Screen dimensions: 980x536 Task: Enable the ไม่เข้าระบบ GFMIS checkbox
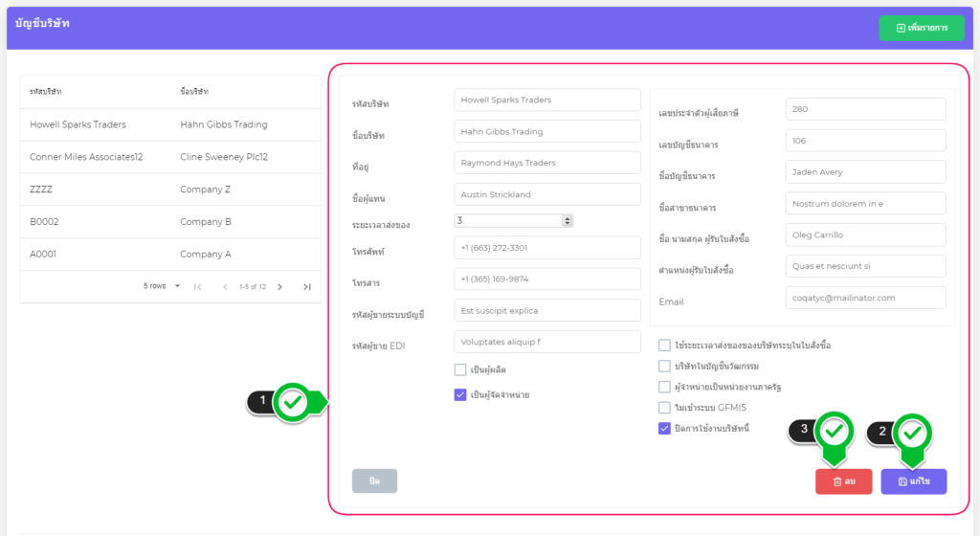pos(664,408)
